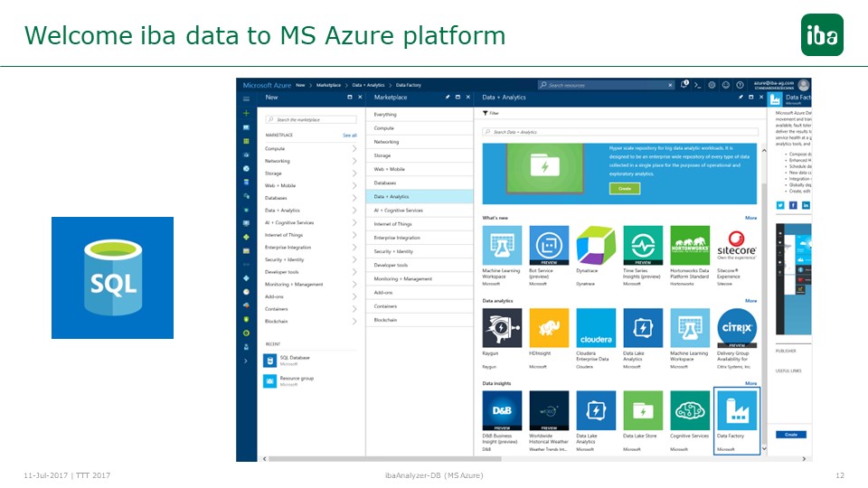
Task: Clear the Search resources box with X
Action: click(x=670, y=85)
